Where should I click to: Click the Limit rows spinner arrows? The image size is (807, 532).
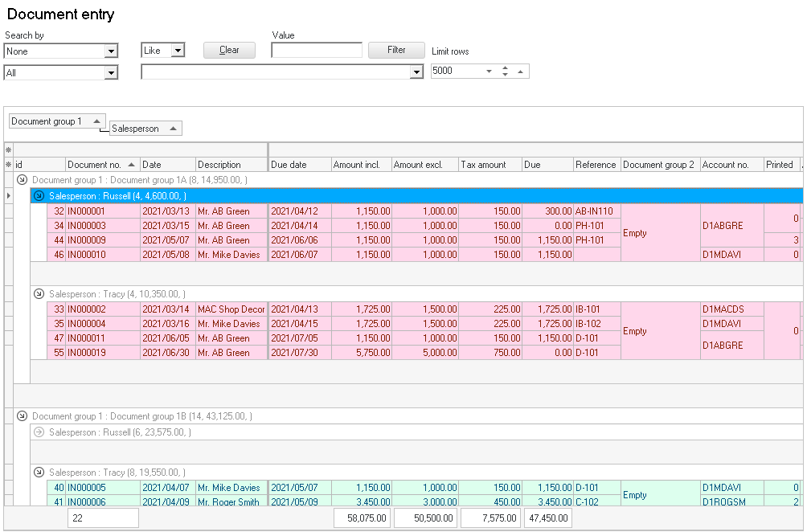point(505,71)
